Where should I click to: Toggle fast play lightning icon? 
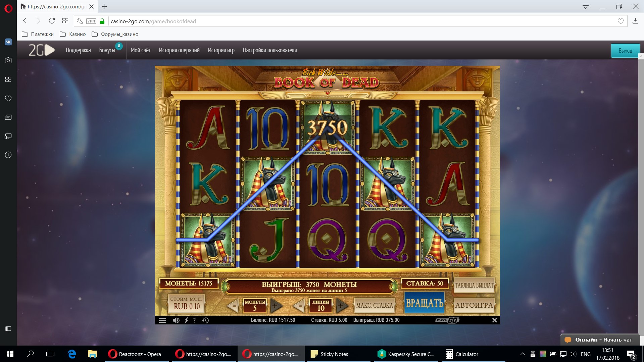coord(186,320)
